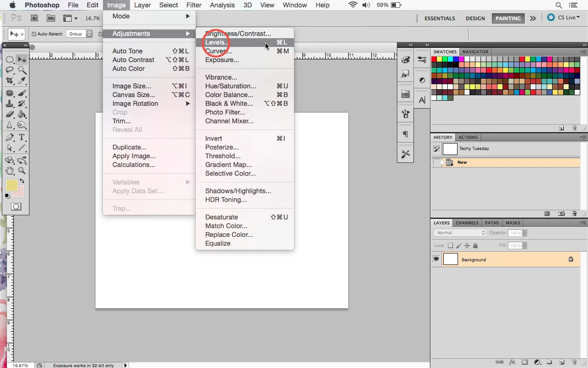Select the Brush tool

tap(22, 93)
